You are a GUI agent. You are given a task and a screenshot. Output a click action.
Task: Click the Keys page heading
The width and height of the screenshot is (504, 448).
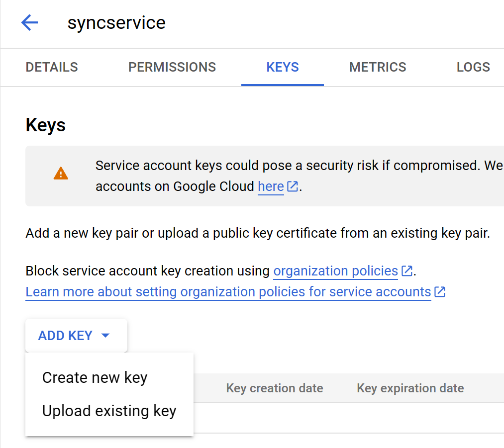coord(45,124)
